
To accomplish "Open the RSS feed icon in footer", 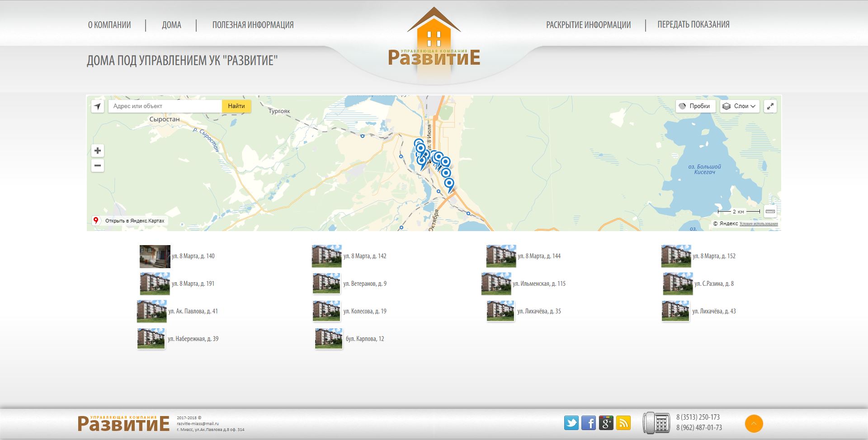I will [623, 423].
